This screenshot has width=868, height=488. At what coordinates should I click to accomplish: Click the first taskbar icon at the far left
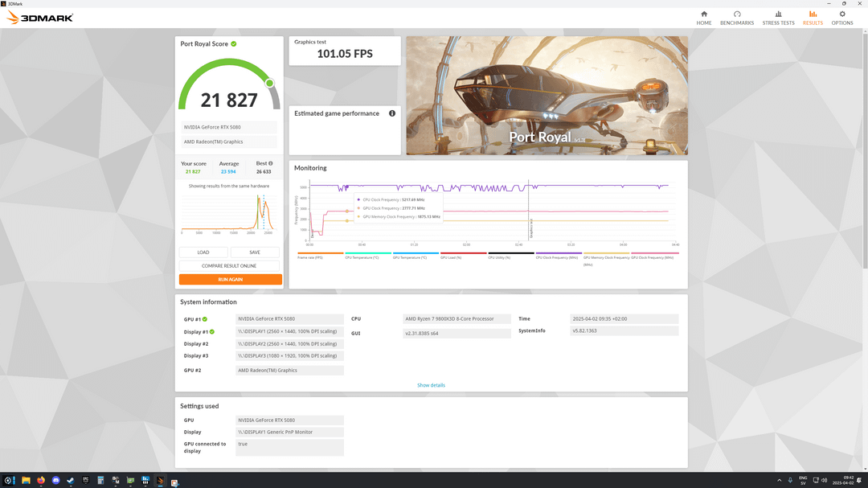point(8,481)
